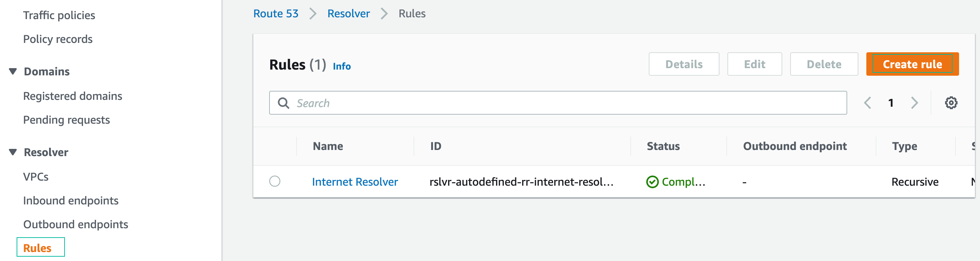Select the Internet Resolver rule radio button

click(x=275, y=182)
